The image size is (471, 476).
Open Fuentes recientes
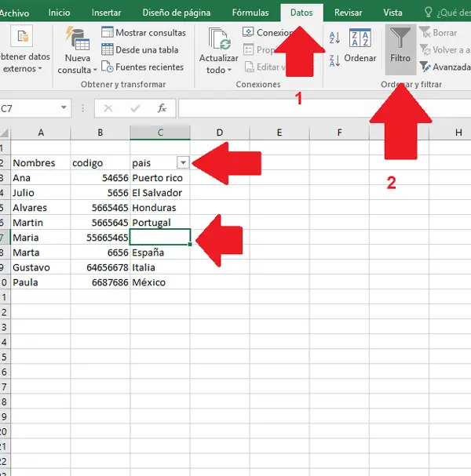143,67
